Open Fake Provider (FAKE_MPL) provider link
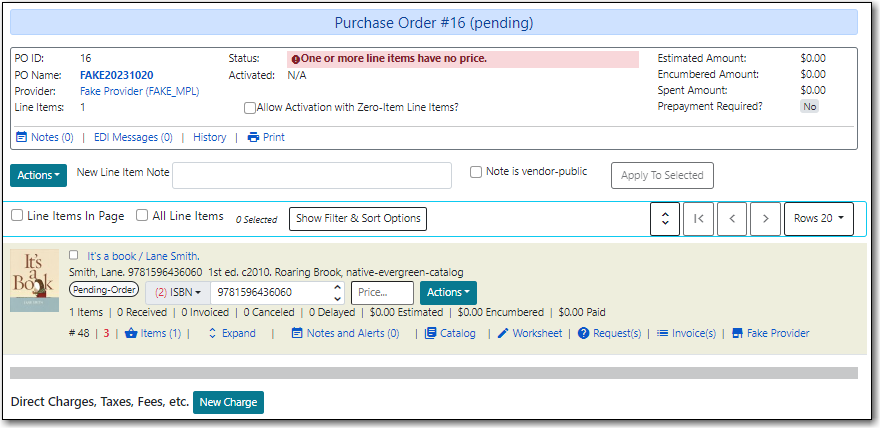Image resolution: width=880 pixels, height=428 pixels. click(x=140, y=91)
